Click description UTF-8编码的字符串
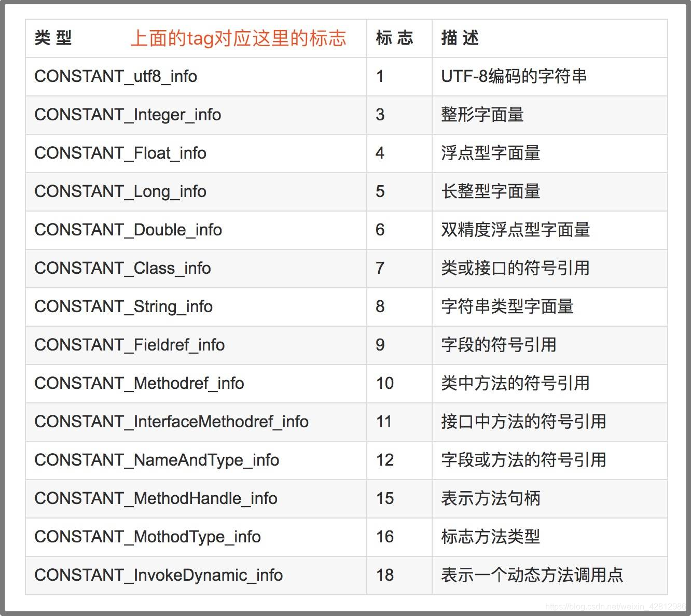The height and width of the screenshot is (616, 691). tap(514, 77)
